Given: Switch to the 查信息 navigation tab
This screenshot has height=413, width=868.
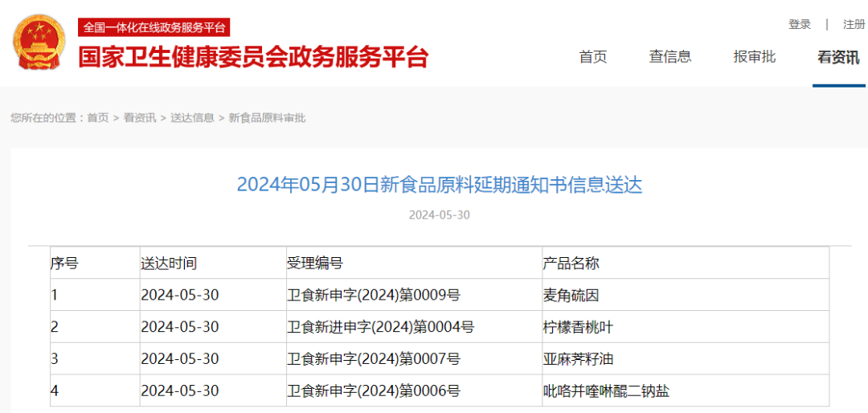Looking at the screenshot, I should pyautogui.click(x=670, y=57).
